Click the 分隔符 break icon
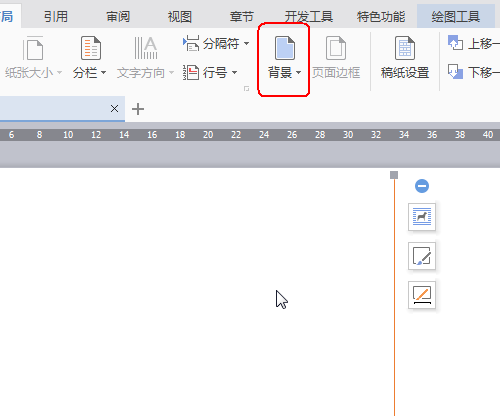 [191, 43]
